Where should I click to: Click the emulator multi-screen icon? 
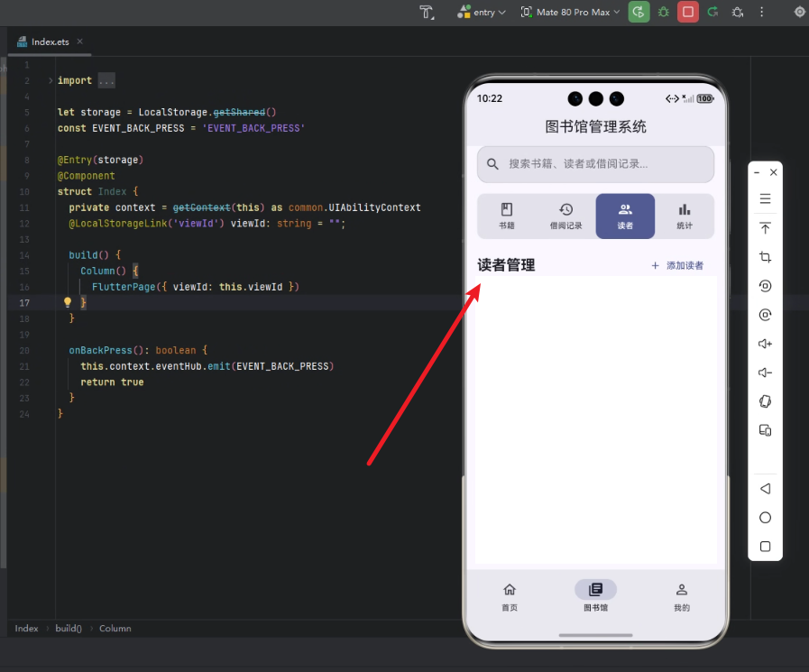click(x=765, y=430)
